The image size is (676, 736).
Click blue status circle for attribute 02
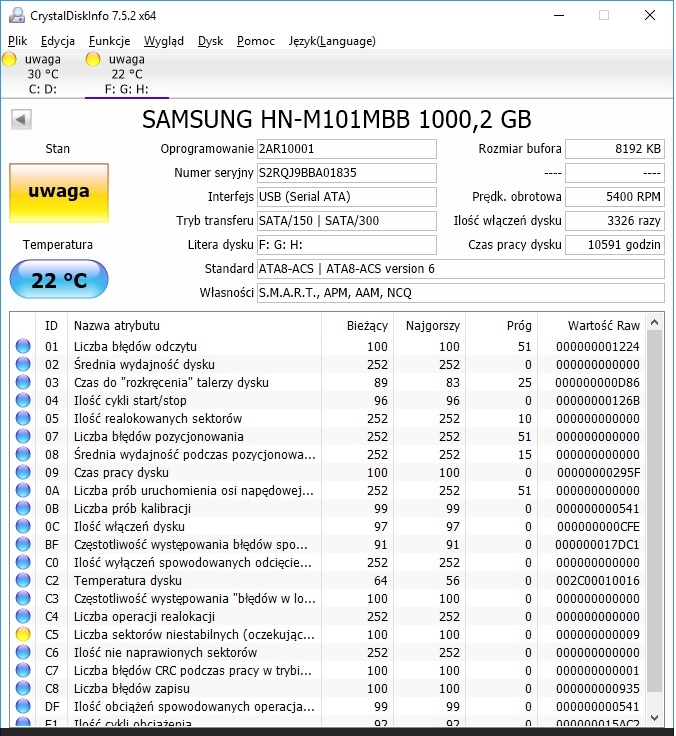[x=23, y=364]
